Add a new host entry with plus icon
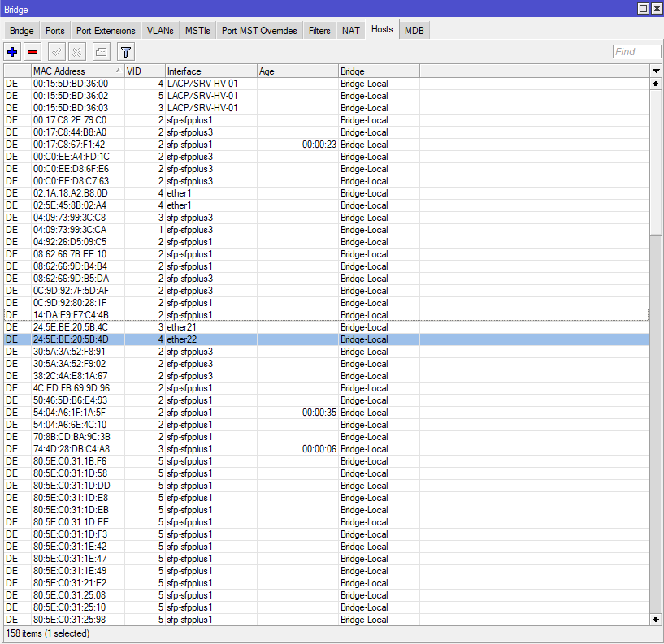Image resolution: width=664 pixels, height=644 pixels. (x=12, y=52)
